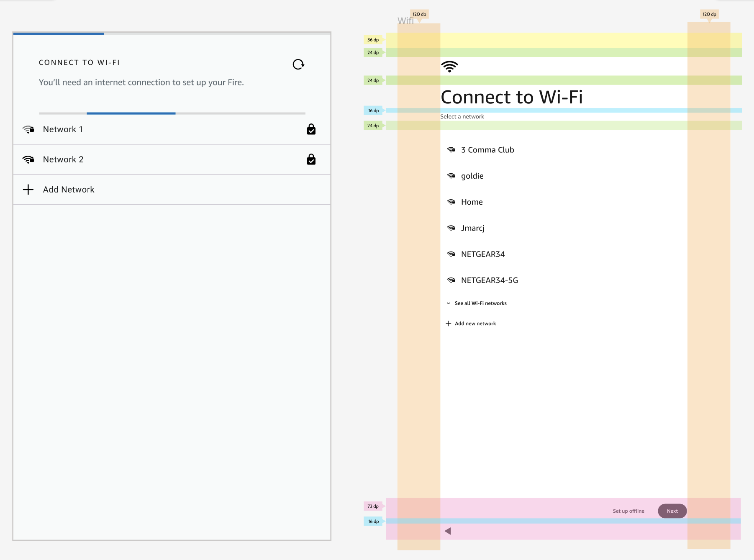The width and height of the screenshot is (754, 560).
Task: Click the refresh icon beside Connect to Wi-Fi
Action: click(x=298, y=64)
